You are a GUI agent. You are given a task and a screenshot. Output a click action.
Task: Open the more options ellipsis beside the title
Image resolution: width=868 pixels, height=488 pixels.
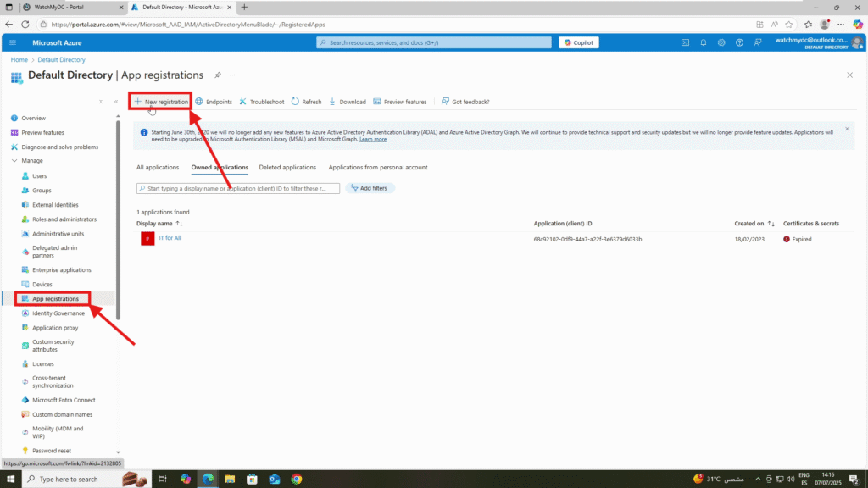pos(232,75)
